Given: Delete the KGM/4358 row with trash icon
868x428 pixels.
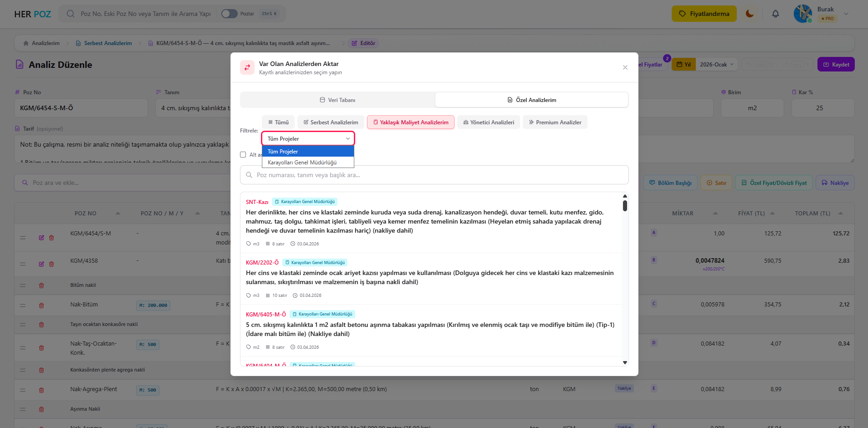Looking at the screenshot, I should 51,264.
